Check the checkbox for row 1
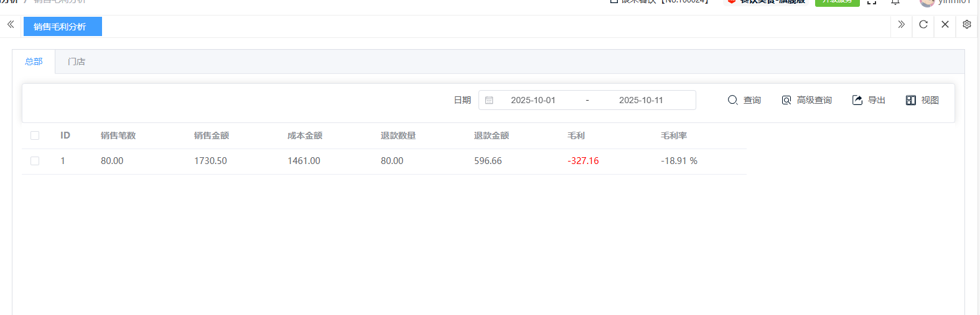 35,161
